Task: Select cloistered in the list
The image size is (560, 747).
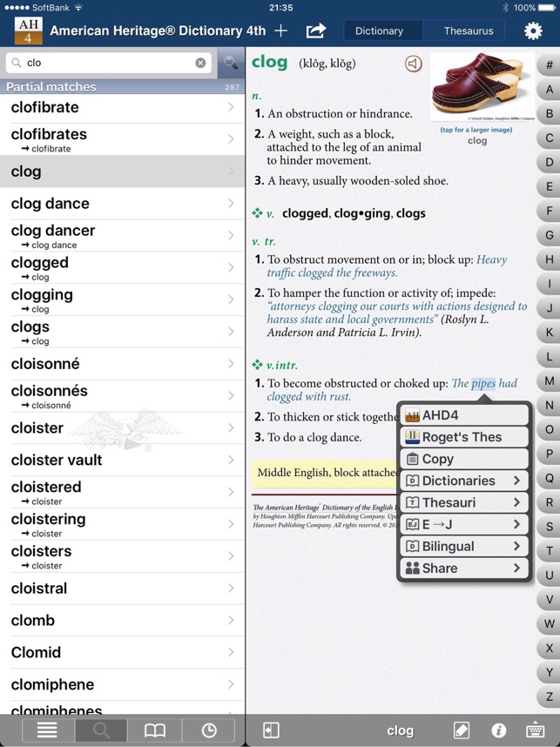Action: [x=122, y=492]
